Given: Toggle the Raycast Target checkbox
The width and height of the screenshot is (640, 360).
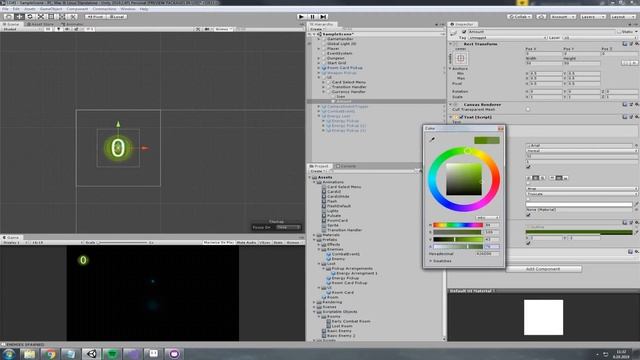Looking at the screenshot, I should coord(528,215).
